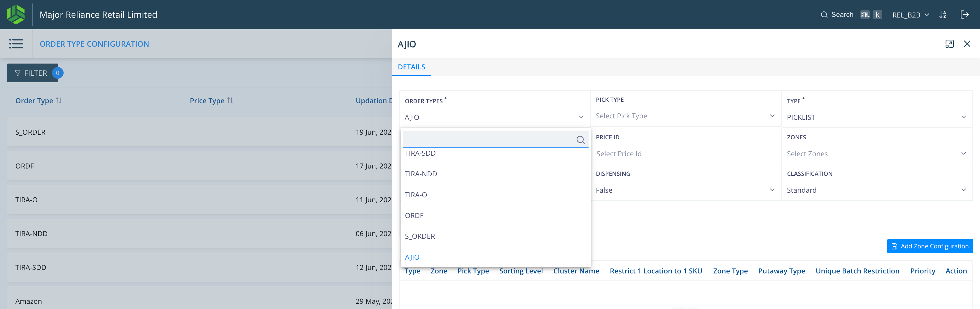980x309 pixels.
Task: Click Major Reliance Retail Limited title
Action: pyautogui.click(x=98, y=15)
